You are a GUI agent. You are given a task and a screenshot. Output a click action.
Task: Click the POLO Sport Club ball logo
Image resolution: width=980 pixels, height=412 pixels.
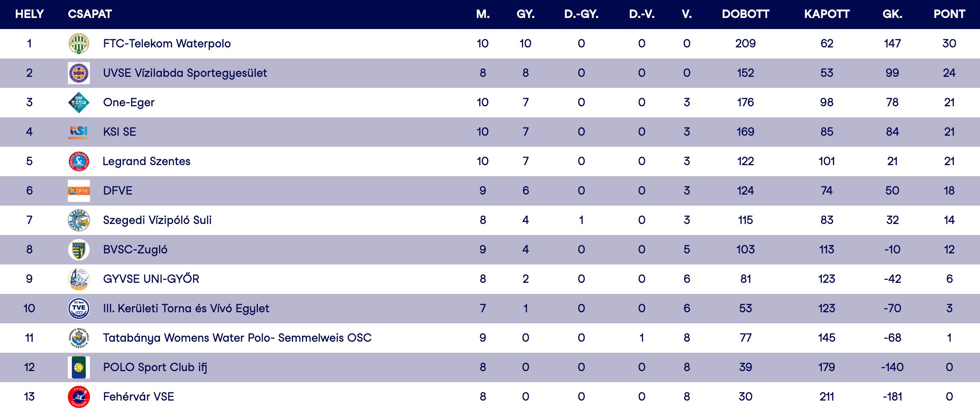coord(79,367)
